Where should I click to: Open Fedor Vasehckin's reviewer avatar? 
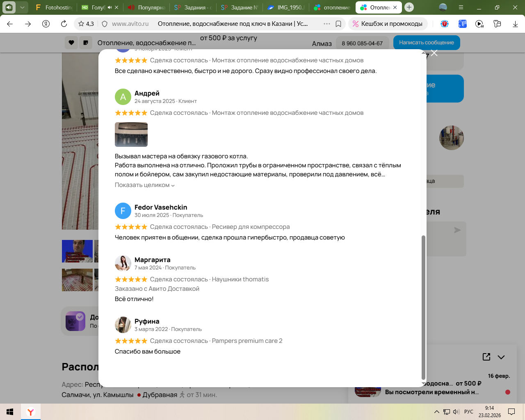pos(123,211)
